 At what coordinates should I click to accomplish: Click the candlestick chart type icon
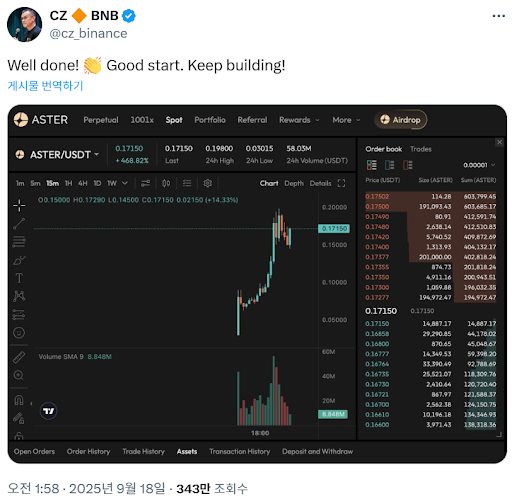point(166,183)
